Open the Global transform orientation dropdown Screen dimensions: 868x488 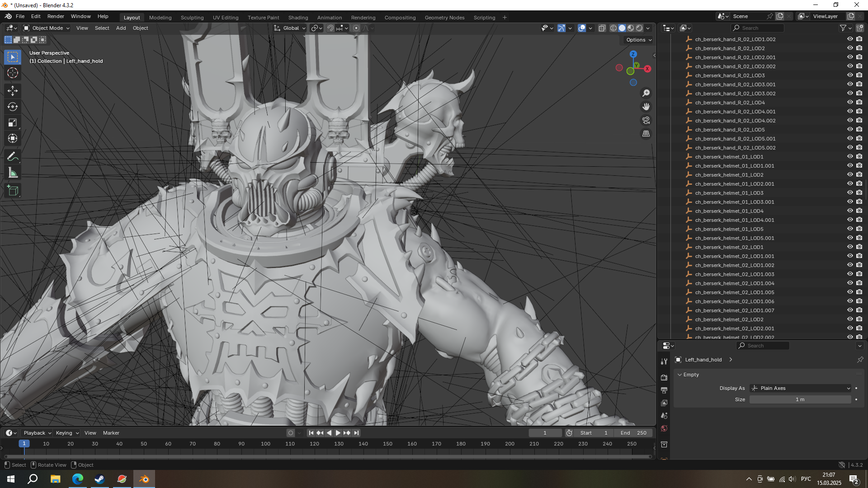click(x=290, y=28)
